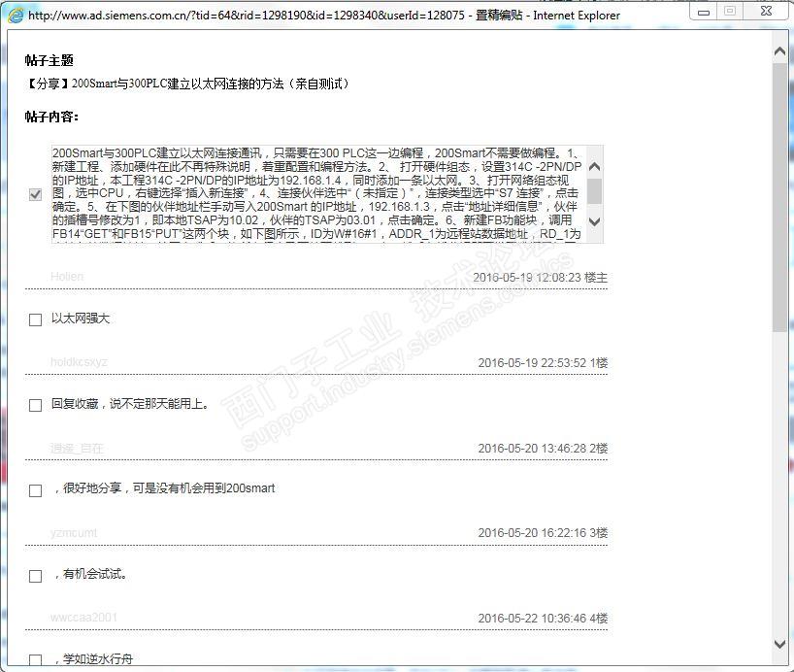The image size is (794, 672).
Task: Click the reply text 回复收藏,说不定那天能用上
Action: click(130, 404)
